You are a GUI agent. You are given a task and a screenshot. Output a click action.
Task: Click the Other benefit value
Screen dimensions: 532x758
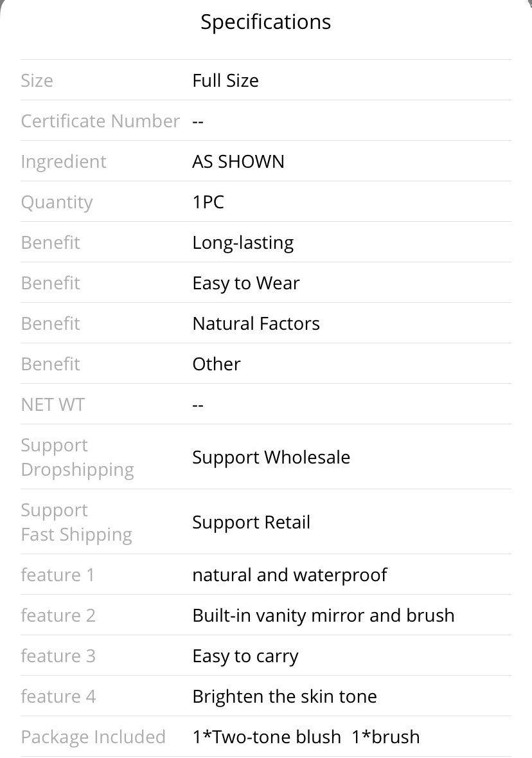click(x=217, y=364)
